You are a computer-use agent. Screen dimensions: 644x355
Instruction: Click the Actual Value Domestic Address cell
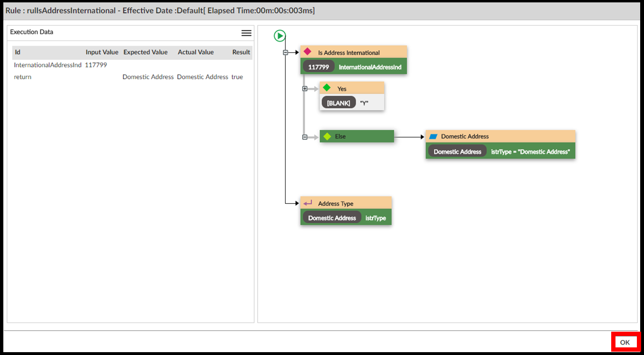[202, 77]
